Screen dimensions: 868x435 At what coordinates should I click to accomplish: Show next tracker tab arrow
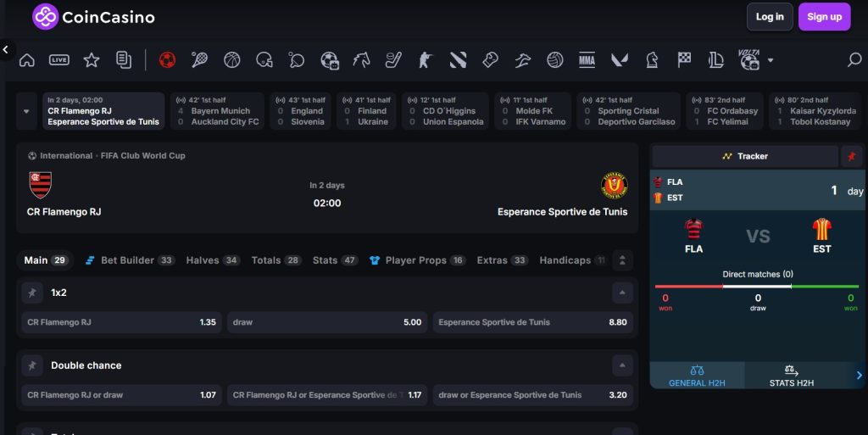point(860,376)
